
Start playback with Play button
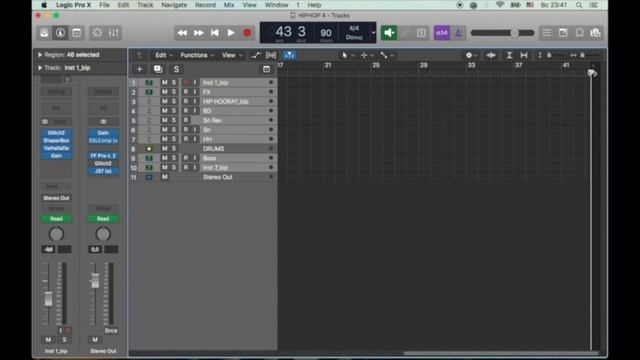pyautogui.click(x=231, y=33)
